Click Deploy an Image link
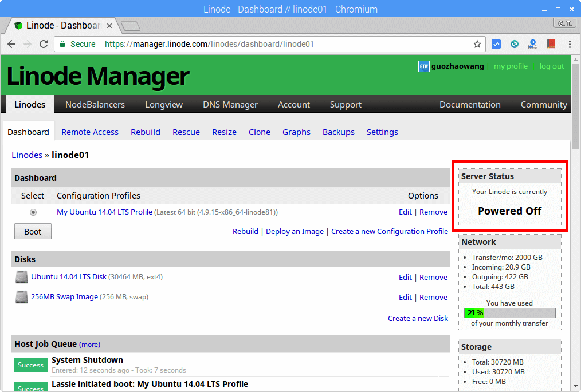 [x=295, y=231]
